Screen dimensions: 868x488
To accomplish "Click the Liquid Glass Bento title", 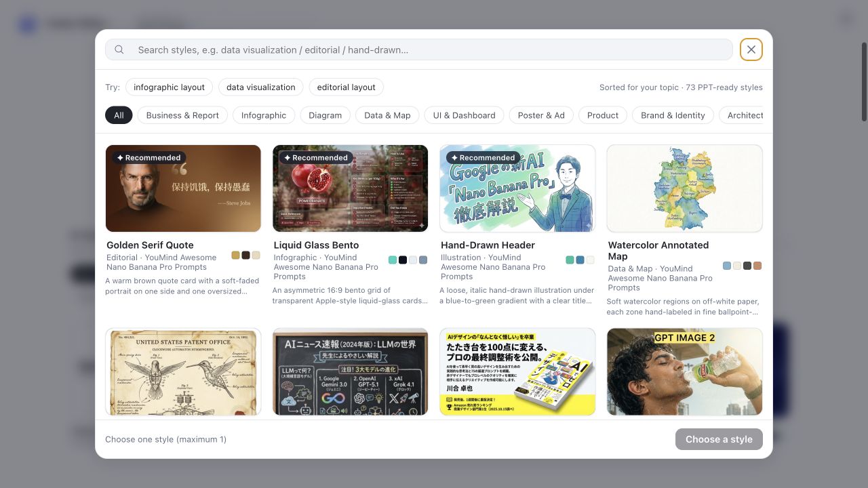I will (x=316, y=245).
